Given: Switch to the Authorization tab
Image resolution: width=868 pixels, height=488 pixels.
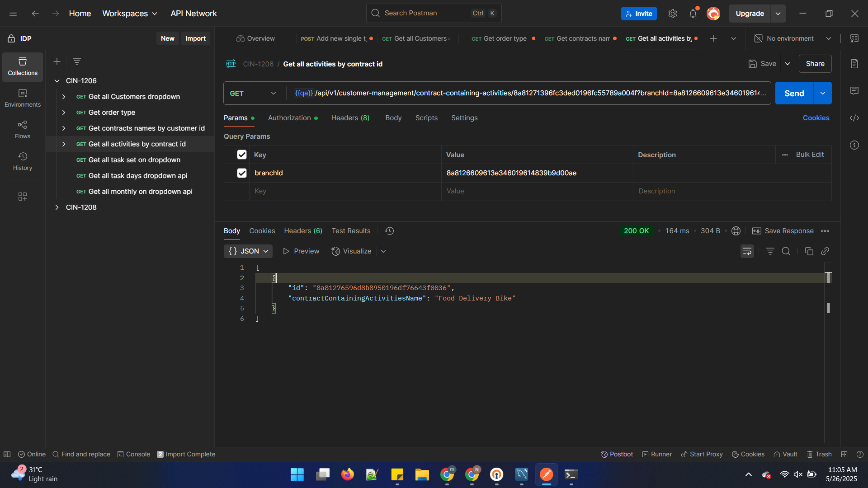Looking at the screenshot, I should click(x=292, y=118).
